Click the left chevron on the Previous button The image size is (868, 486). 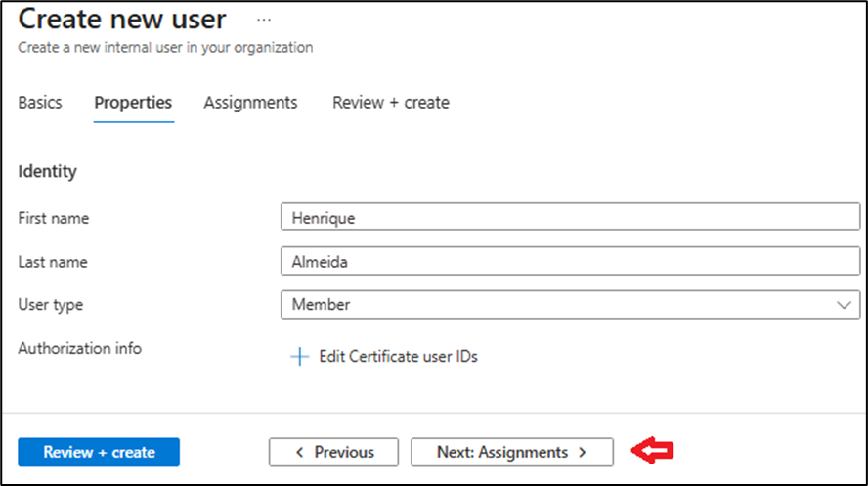300,452
